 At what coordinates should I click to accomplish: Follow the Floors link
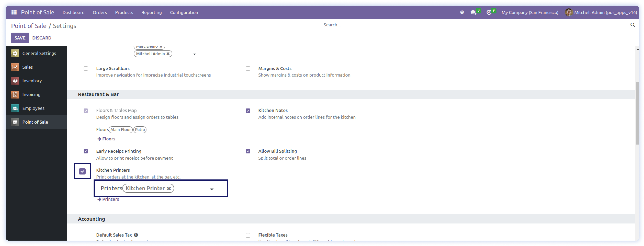[109, 139]
